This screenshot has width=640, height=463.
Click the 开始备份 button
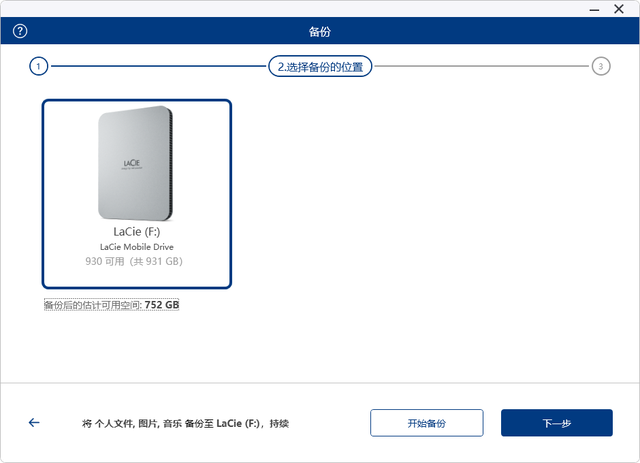(427, 423)
